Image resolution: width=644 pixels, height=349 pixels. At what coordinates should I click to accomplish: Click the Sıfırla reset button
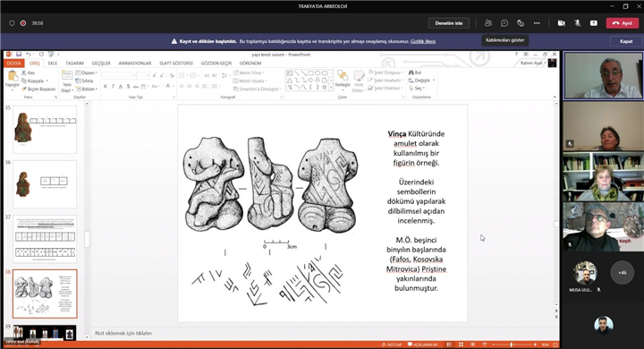[x=85, y=81]
